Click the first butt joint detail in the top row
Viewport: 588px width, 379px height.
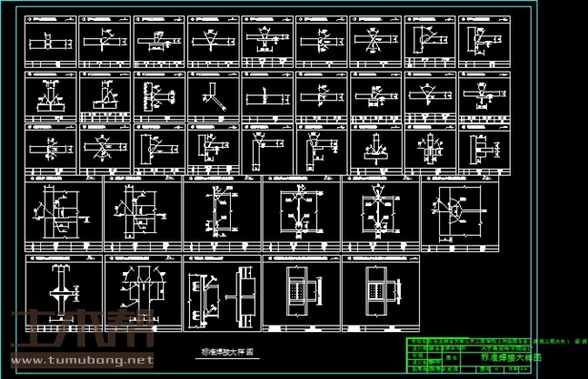point(51,42)
